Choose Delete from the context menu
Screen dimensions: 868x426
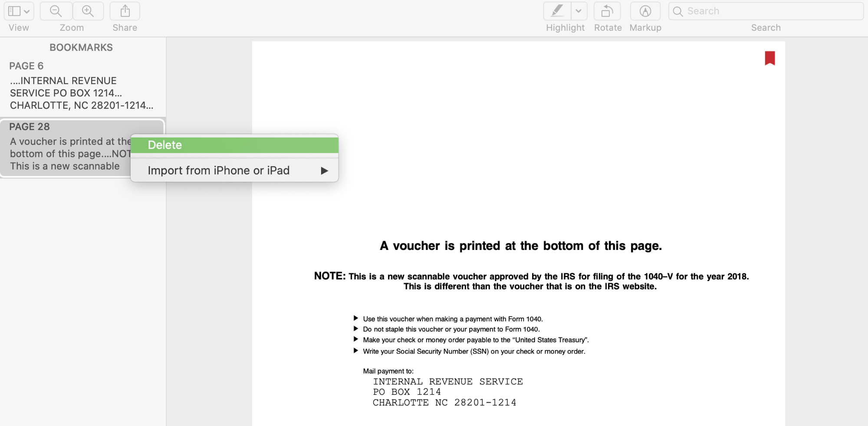234,145
